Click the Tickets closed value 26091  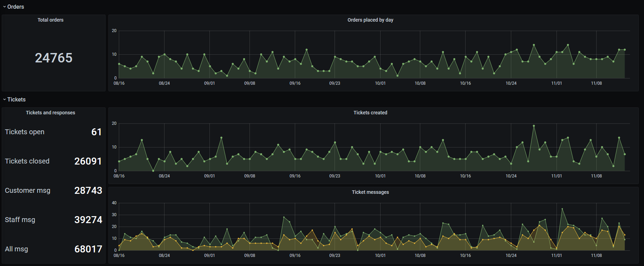point(88,161)
